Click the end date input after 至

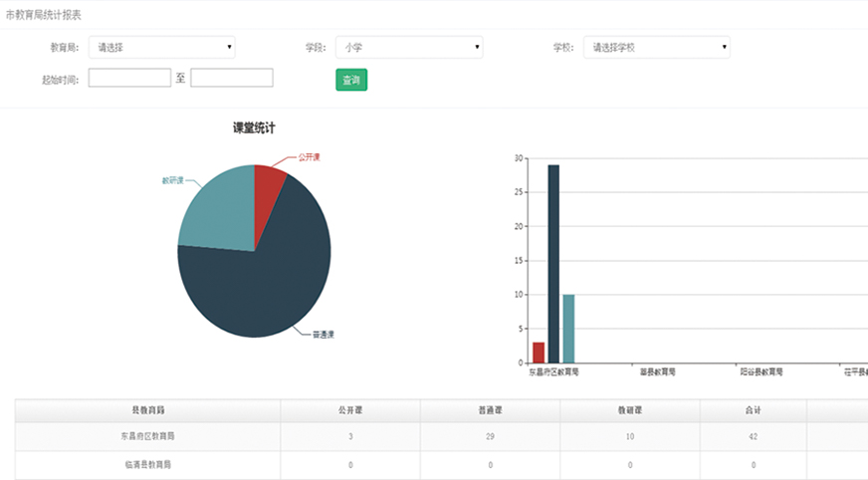232,78
